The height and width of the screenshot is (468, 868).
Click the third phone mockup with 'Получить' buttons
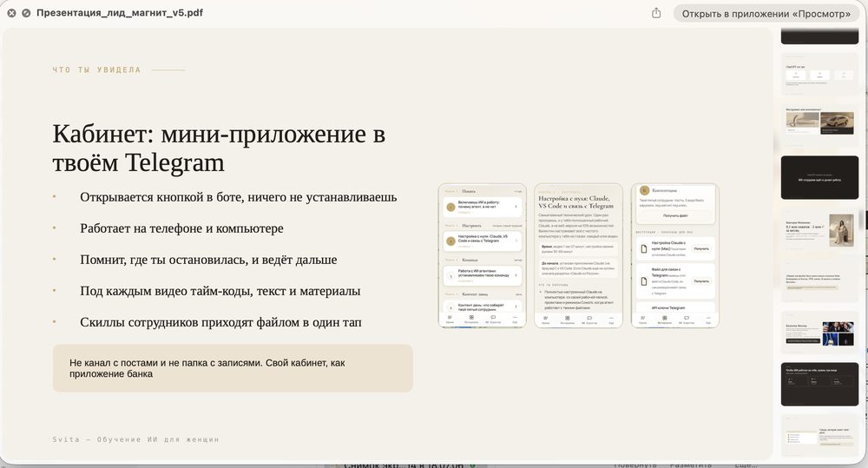[x=674, y=255]
